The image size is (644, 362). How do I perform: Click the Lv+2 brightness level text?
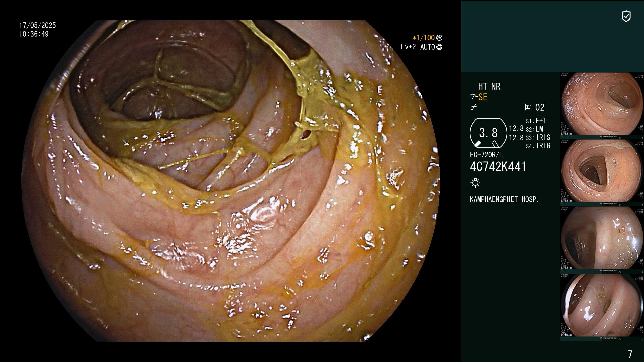(x=408, y=47)
